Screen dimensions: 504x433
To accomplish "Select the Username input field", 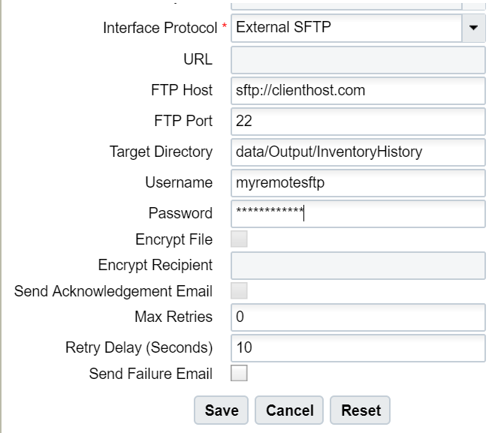I will 358,182.
